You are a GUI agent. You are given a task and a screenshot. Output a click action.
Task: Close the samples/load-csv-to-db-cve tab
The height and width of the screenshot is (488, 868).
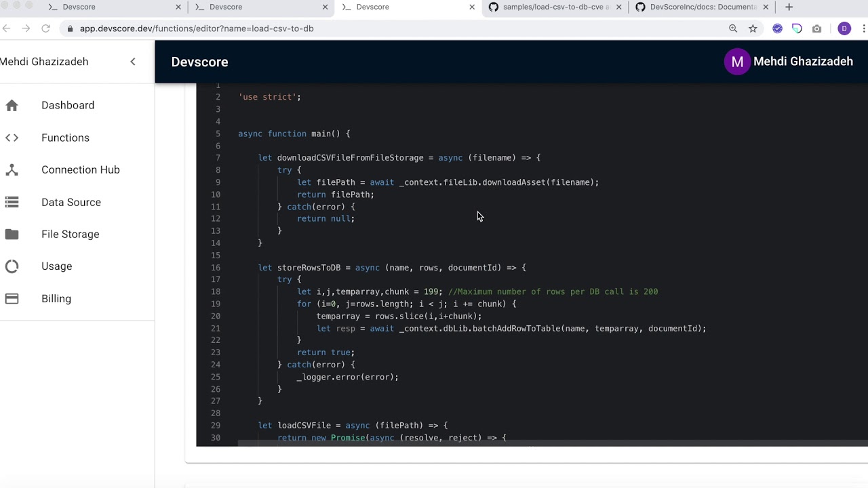coord(618,7)
